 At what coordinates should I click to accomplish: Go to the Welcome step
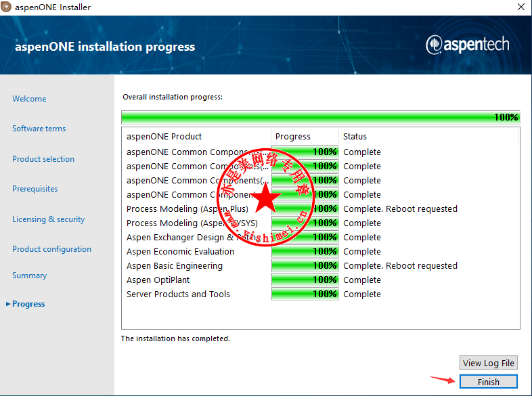tap(29, 99)
